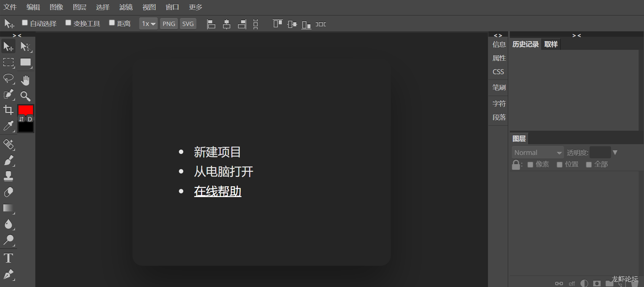644x287 pixels.
Task: Toggle the 全部 lock checkbox
Action: 589,164
